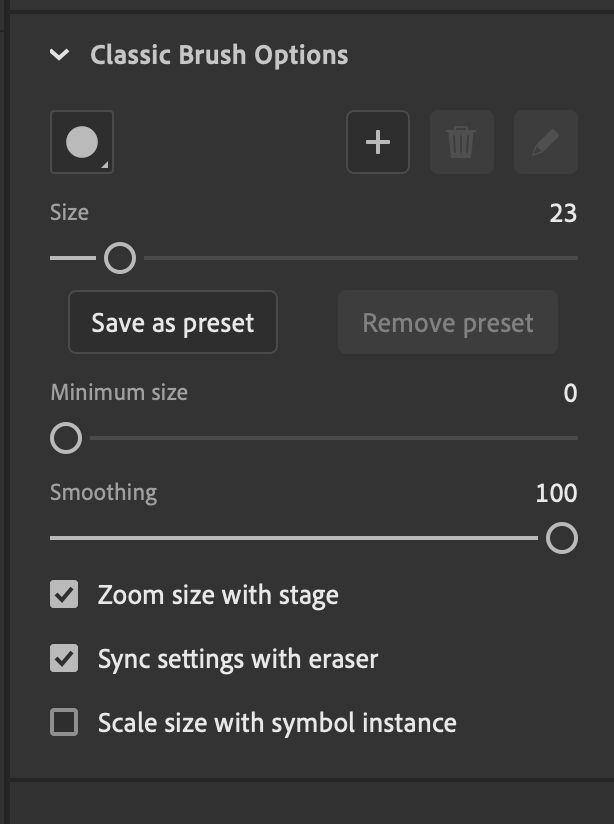Click the Classic Brush Options section title
The image size is (614, 824).
tap(219, 55)
